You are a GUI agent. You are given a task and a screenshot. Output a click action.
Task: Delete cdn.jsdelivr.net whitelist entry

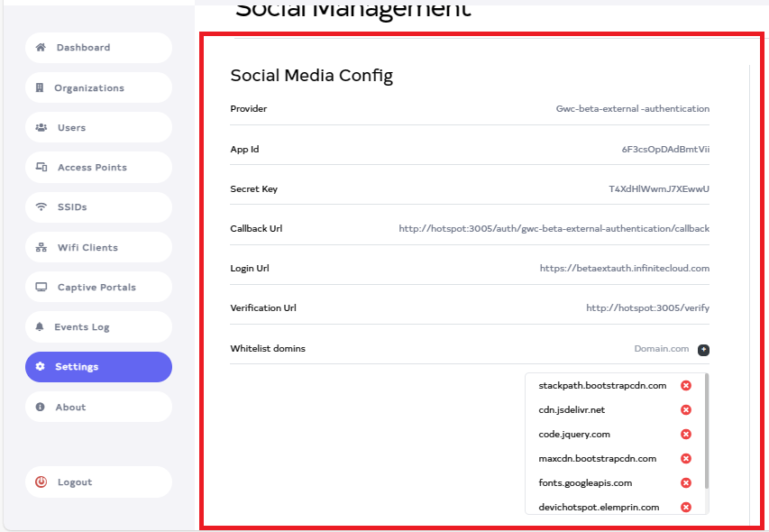[685, 410]
